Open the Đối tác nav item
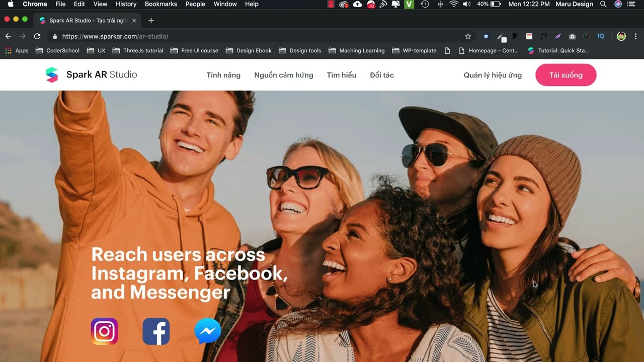Viewport: 644px width, 362px height. click(382, 75)
